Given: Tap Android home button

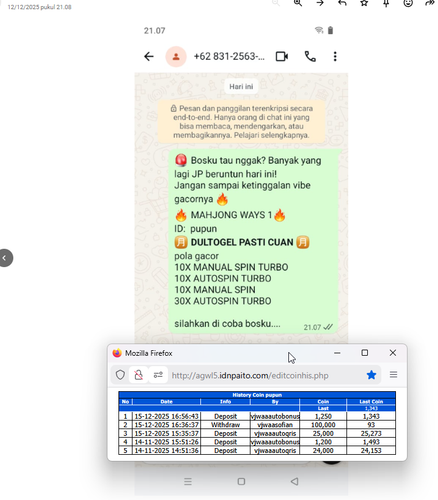Looking at the screenshot, I should [x=241, y=481].
